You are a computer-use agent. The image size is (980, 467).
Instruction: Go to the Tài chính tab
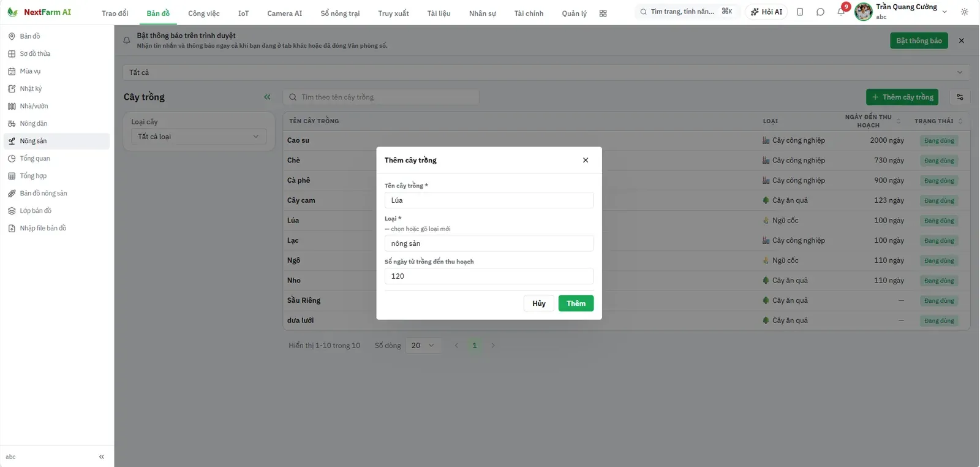[529, 13]
